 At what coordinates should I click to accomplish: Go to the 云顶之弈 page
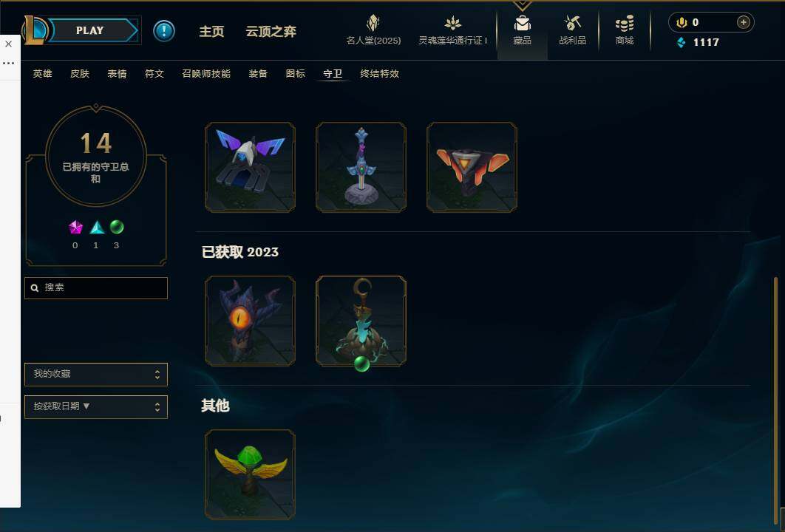271,32
